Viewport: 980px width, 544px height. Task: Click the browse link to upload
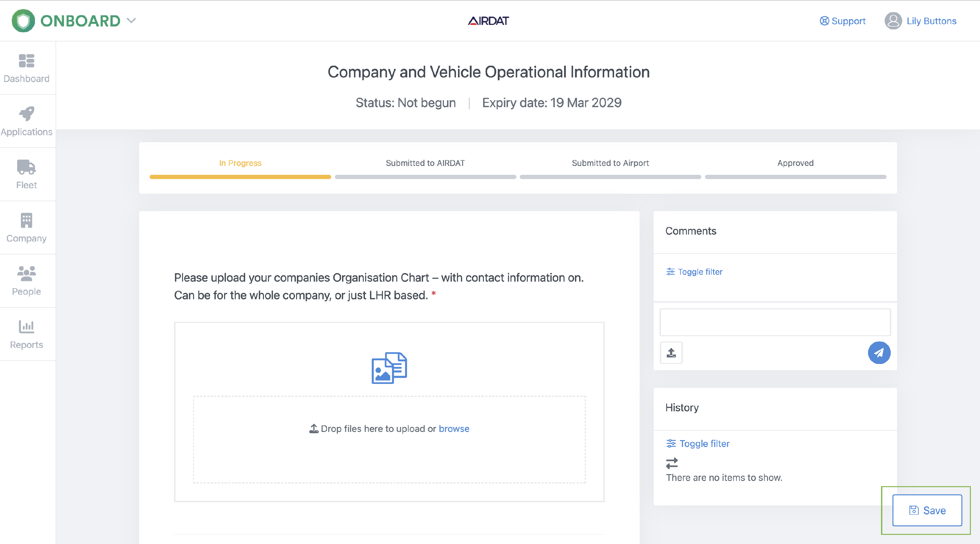coord(454,429)
